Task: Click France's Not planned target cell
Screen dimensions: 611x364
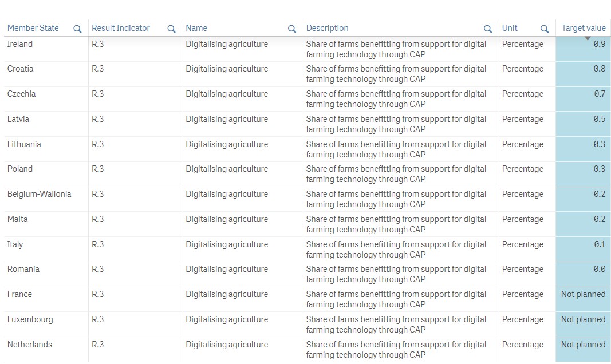Action: (x=583, y=294)
